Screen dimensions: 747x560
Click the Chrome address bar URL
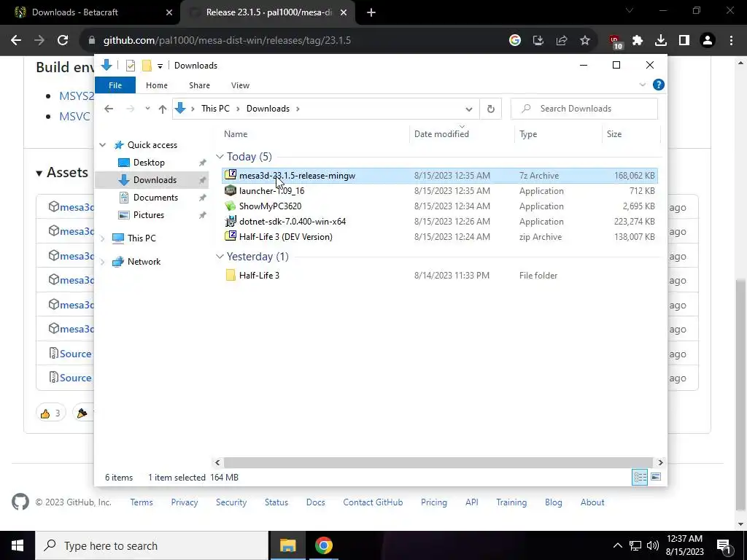[x=227, y=41]
